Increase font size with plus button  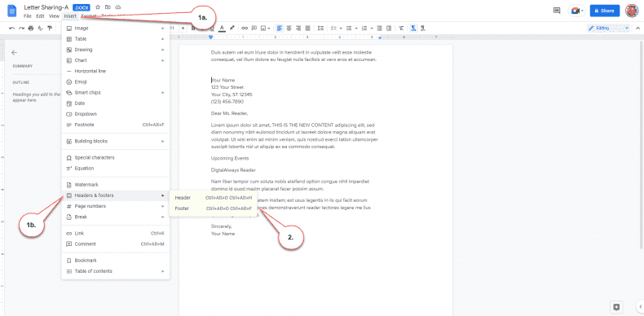click(x=183, y=29)
